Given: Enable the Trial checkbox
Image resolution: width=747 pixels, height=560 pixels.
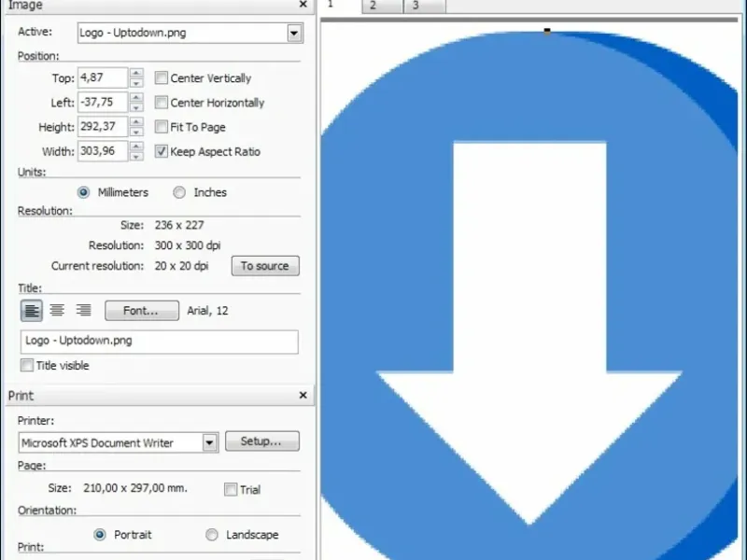Looking at the screenshot, I should pyautogui.click(x=231, y=489).
